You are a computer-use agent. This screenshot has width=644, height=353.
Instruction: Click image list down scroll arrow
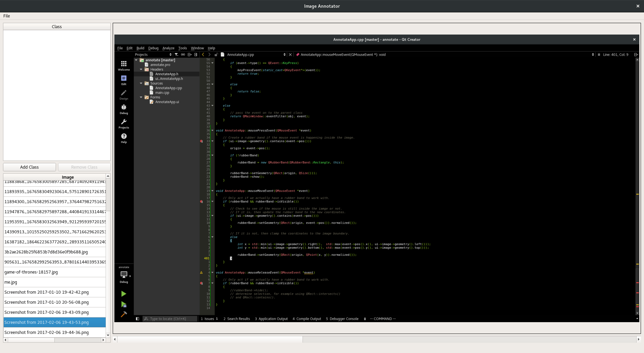pyautogui.click(x=108, y=335)
